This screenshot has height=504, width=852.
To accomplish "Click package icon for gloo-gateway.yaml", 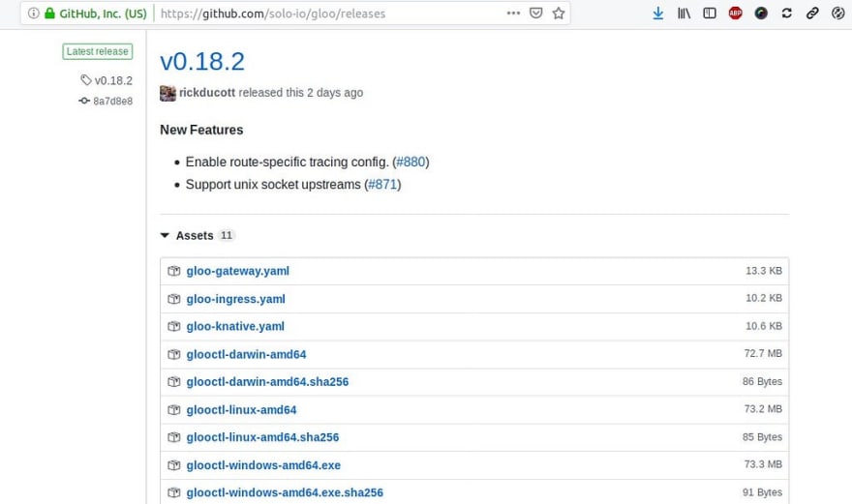I will click(x=174, y=271).
